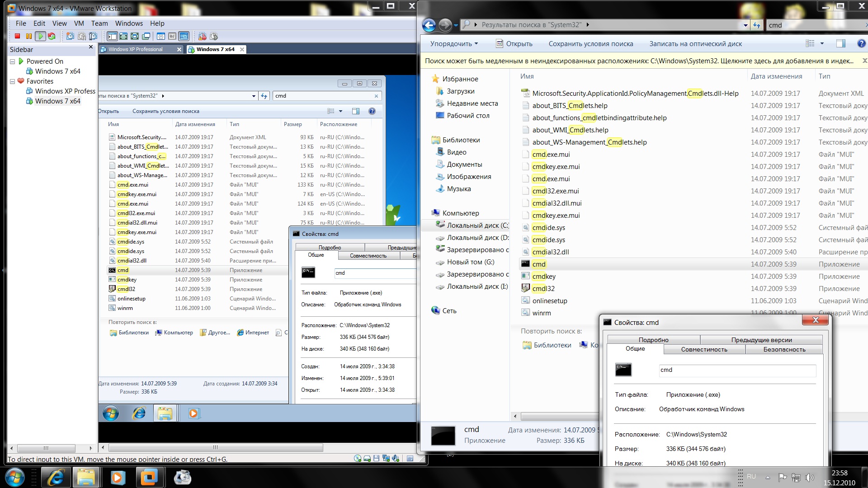868x488 pixels.
Task: Take a snapshot with the snapshot clock icon
Action: 70,36
